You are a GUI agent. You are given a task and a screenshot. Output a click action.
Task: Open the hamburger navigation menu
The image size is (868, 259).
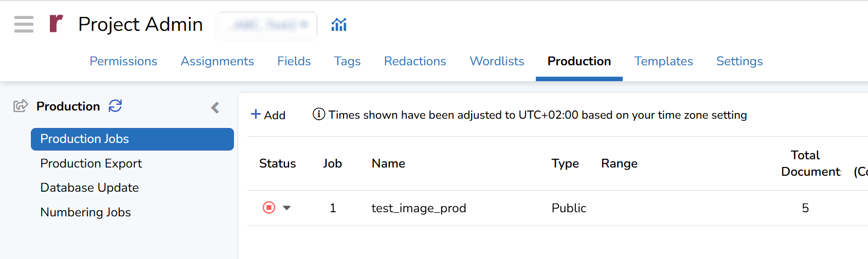24,24
